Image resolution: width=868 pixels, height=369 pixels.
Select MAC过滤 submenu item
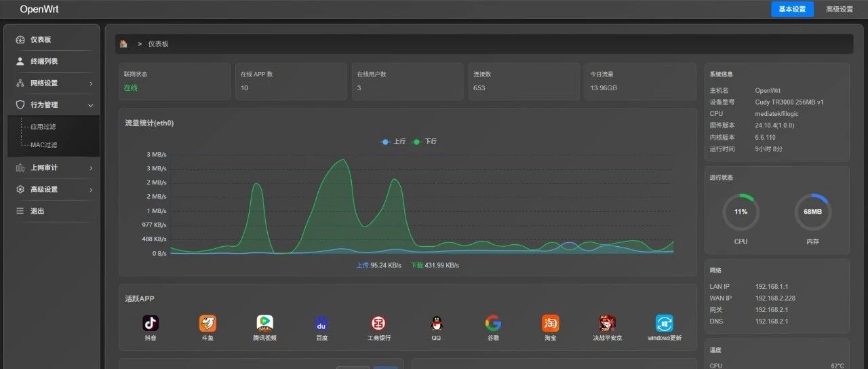(x=44, y=145)
